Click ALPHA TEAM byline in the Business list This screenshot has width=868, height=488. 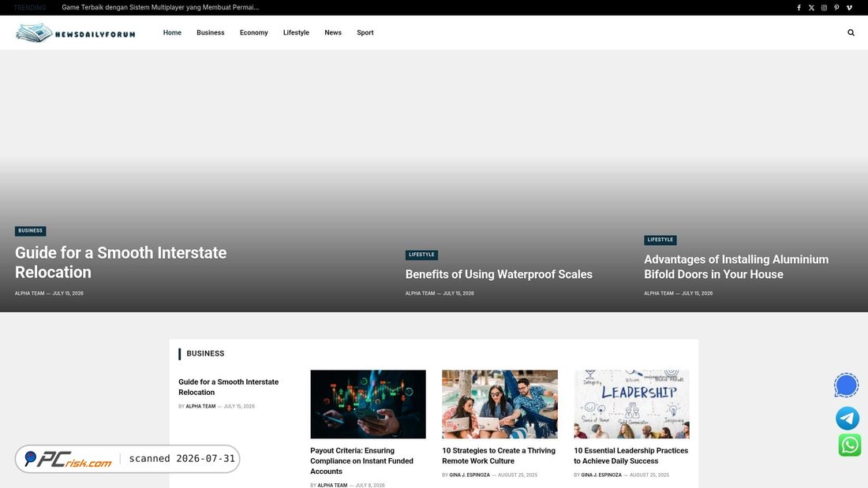200,406
